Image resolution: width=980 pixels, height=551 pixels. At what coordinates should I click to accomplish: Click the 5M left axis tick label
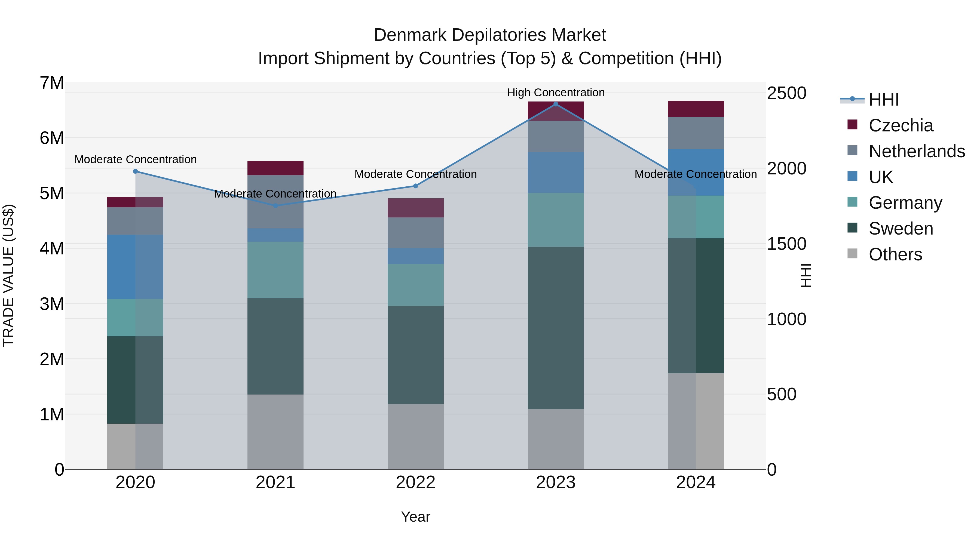click(52, 193)
